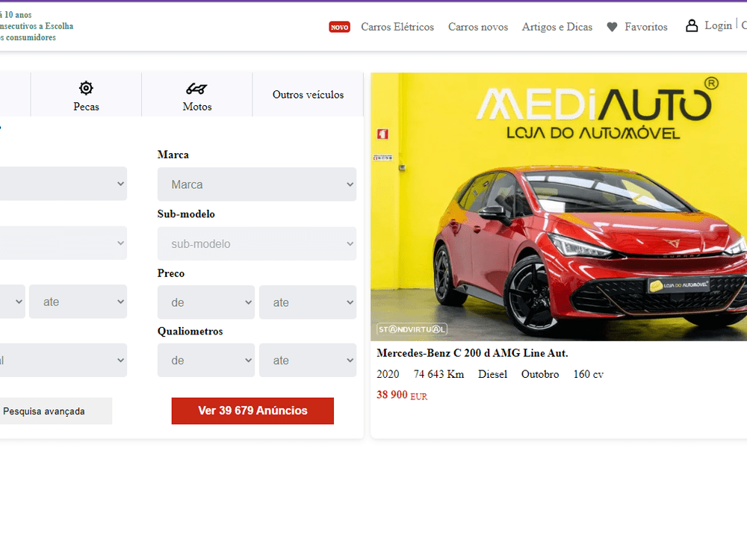Switch to the Motos tab
Viewport: 747px width, 560px height.
[x=196, y=94]
